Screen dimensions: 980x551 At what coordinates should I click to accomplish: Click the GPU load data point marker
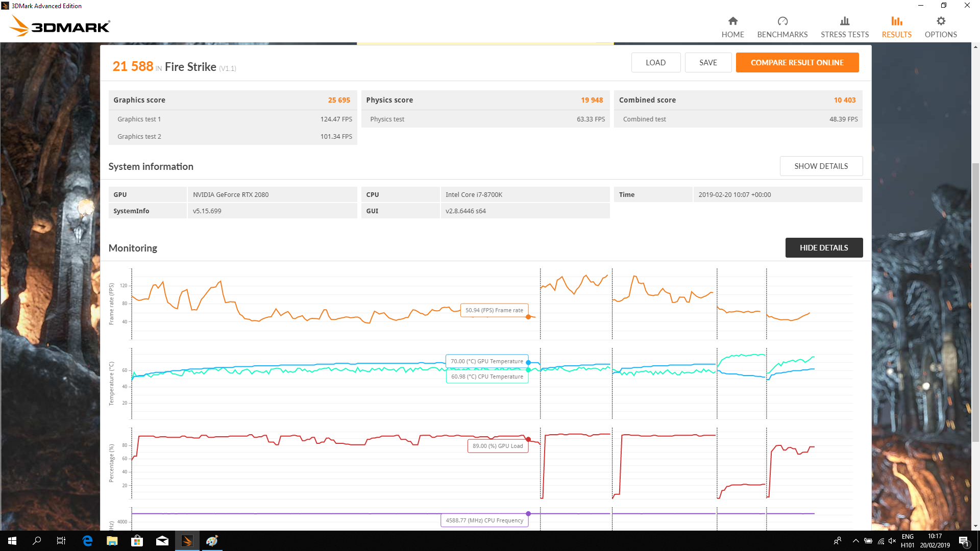(x=528, y=439)
